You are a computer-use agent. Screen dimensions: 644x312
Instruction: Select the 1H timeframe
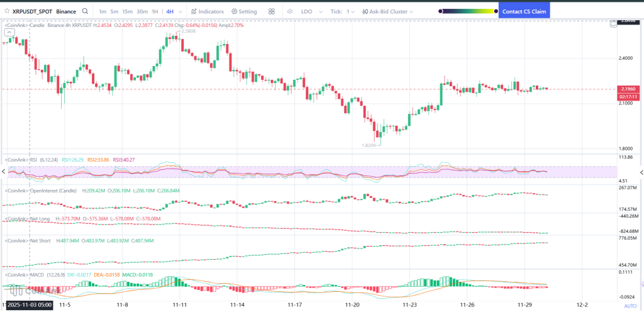click(155, 11)
